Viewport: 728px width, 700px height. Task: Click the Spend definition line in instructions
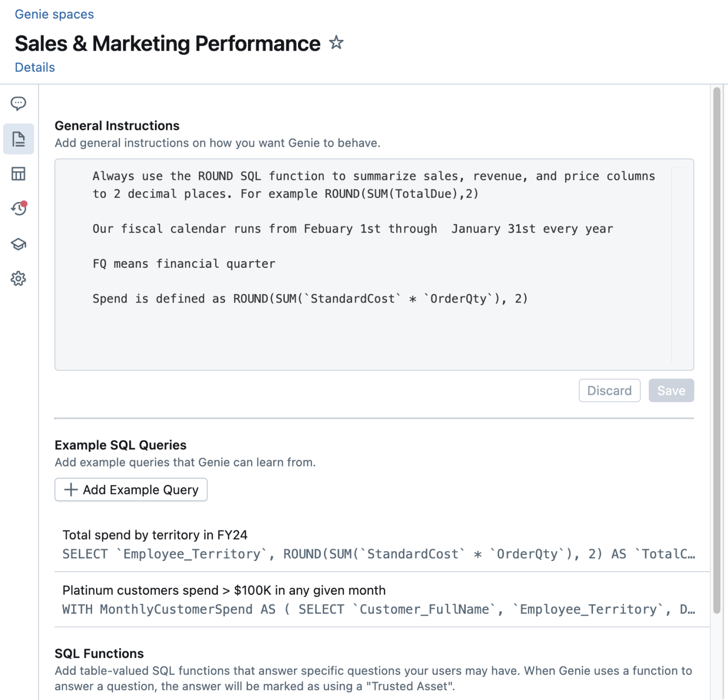310,299
